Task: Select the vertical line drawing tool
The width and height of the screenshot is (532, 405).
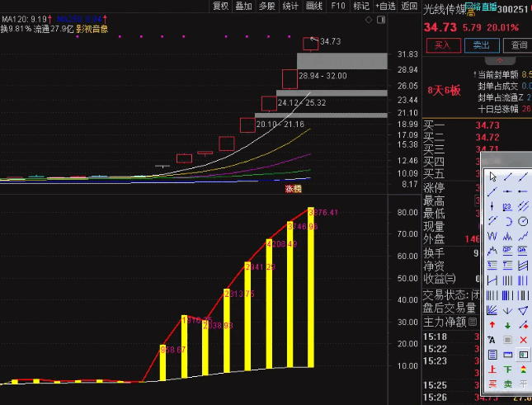Action: pyautogui.click(x=492, y=206)
